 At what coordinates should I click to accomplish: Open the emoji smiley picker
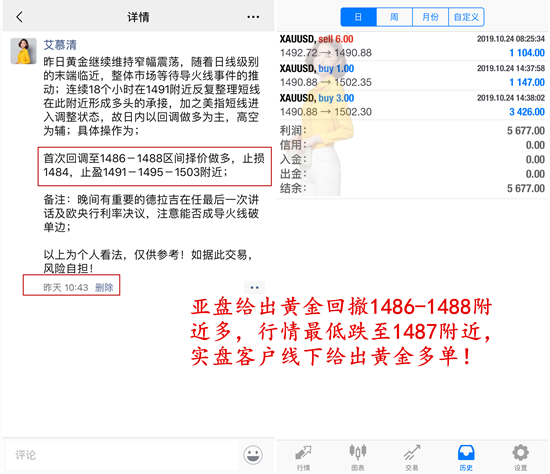253,455
